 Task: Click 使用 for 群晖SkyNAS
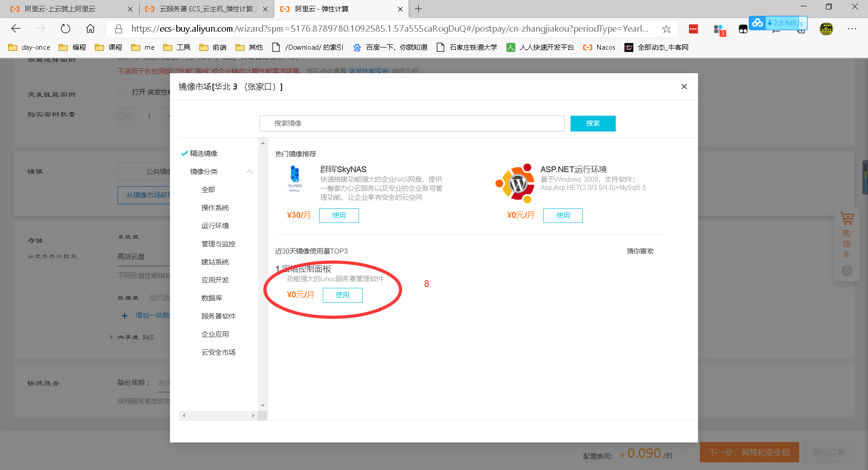339,216
